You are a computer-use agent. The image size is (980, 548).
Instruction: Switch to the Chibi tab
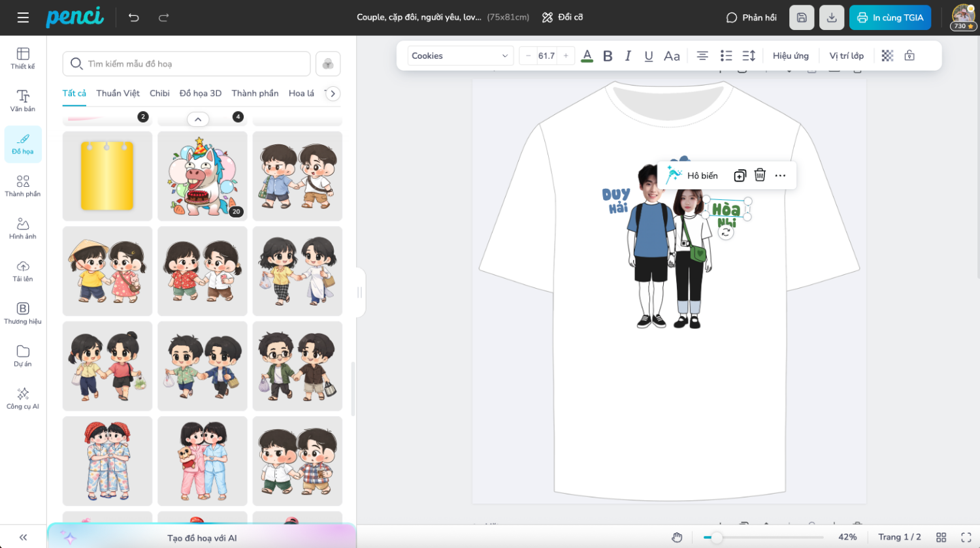pyautogui.click(x=159, y=93)
